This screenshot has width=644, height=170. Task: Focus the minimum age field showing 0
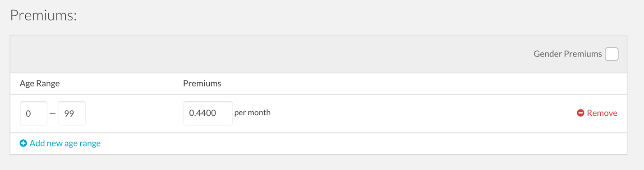33,113
